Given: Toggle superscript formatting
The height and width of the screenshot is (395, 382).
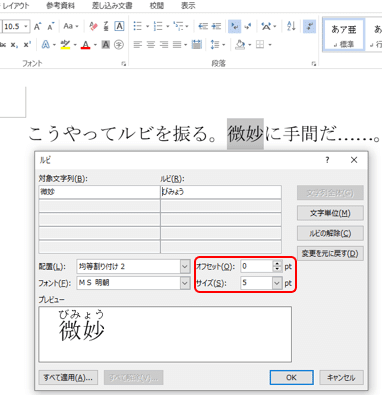Looking at the screenshot, I should click(27, 45).
